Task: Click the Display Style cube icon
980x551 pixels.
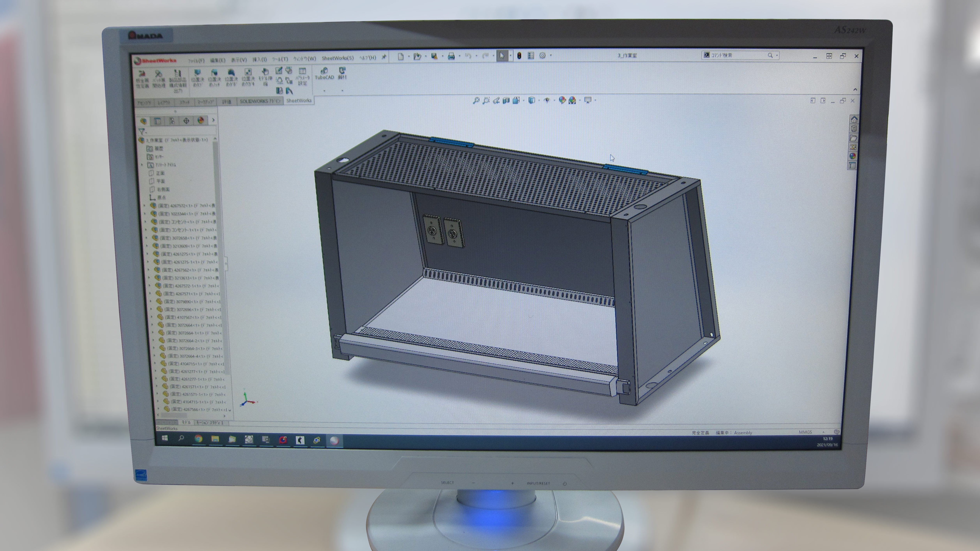Action: 532,100
